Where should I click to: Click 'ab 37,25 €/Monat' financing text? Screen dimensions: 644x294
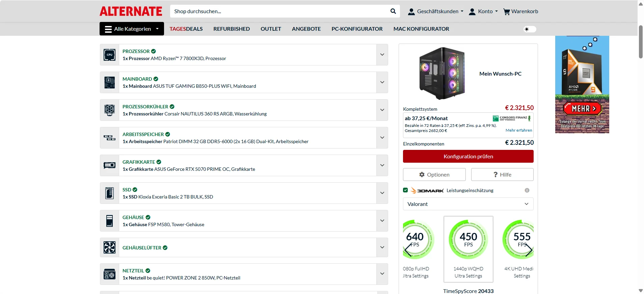point(426,118)
